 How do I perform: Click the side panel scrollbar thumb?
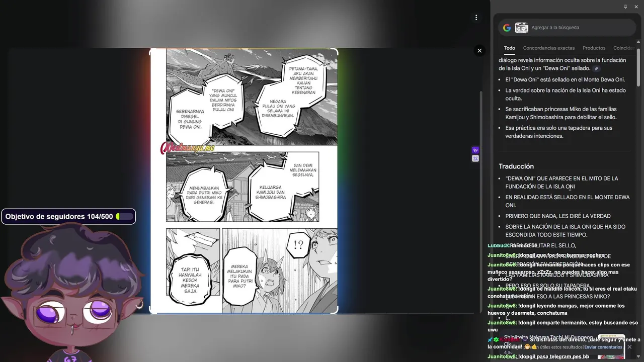[x=638, y=68]
